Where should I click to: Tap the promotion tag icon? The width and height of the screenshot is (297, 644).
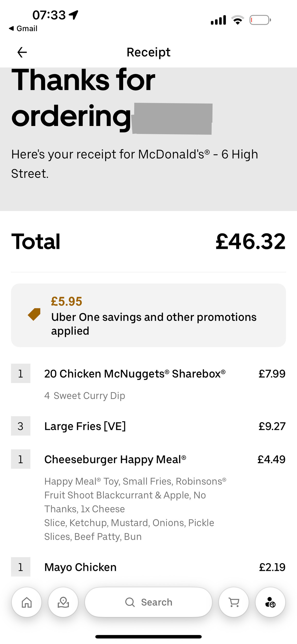pos(34,314)
